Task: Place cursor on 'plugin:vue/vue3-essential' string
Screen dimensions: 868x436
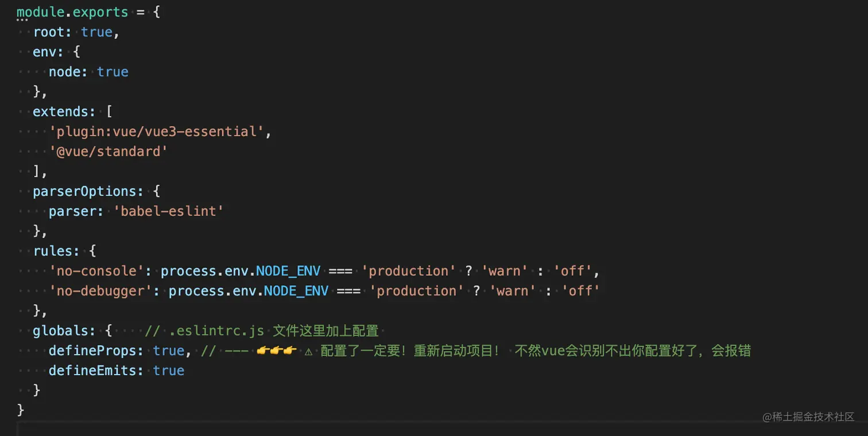Action: pos(156,131)
